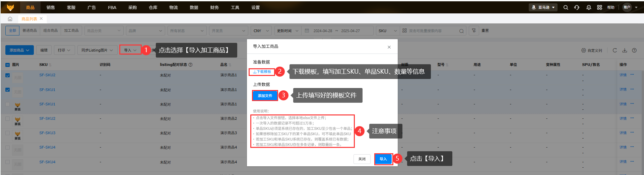
Task: Check the last SF-SKU4 row checkbox
Action: point(8,162)
